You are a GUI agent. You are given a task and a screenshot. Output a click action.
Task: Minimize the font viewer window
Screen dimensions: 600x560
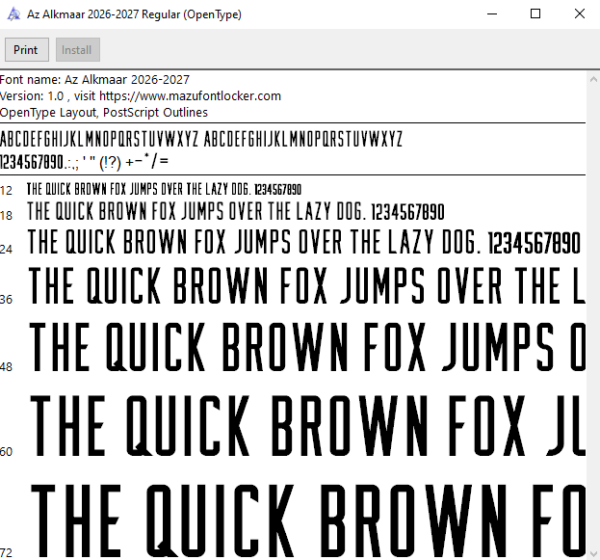492,14
